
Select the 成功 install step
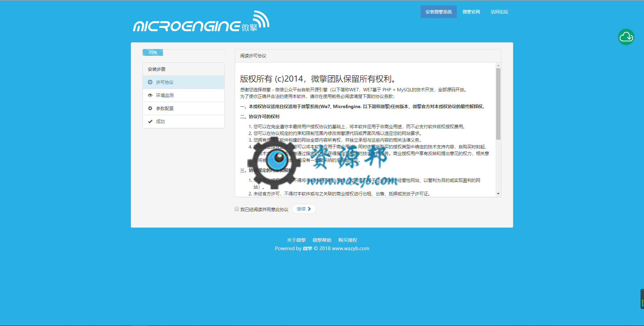183,122
